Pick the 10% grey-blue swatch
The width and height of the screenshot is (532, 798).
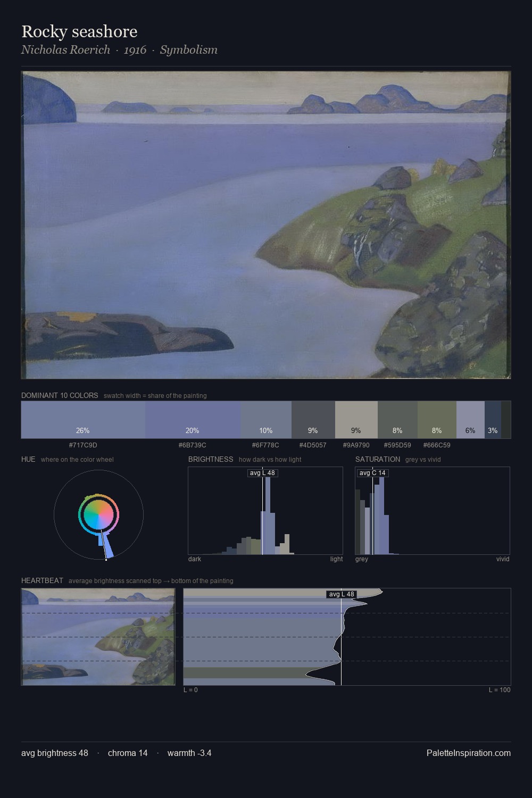tap(266, 420)
